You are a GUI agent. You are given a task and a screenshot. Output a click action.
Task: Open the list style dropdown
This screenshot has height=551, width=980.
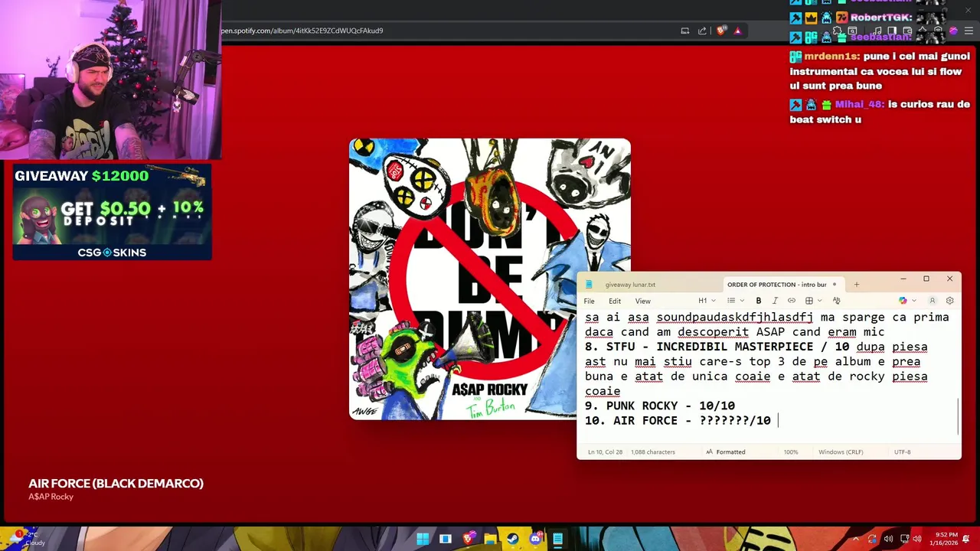[735, 301]
